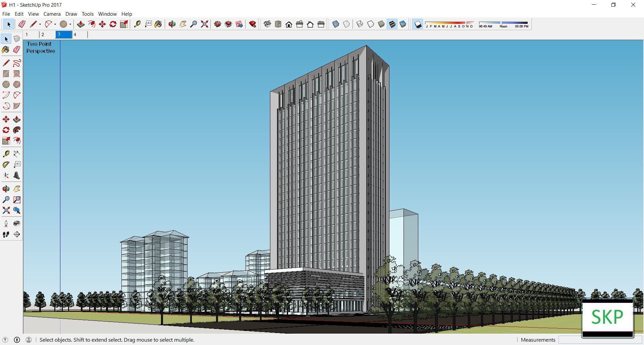This screenshot has width=644, height=345.
Task: Select Make Component in left toolbar
Action: pos(17,39)
